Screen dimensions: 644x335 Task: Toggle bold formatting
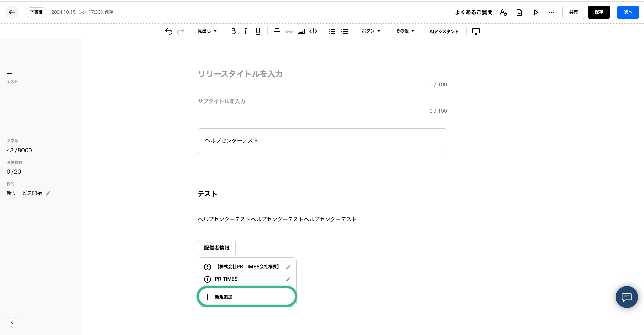(233, 31)
